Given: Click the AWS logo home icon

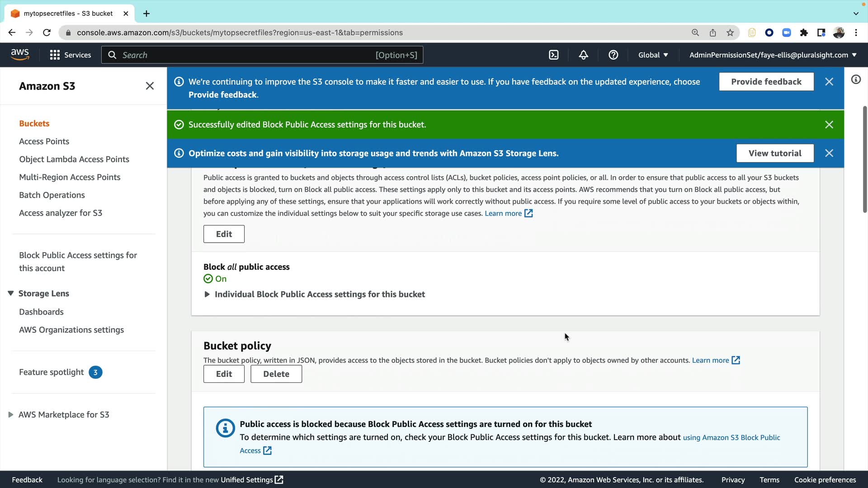Looking at the screenshot, I should click(20, 55).
